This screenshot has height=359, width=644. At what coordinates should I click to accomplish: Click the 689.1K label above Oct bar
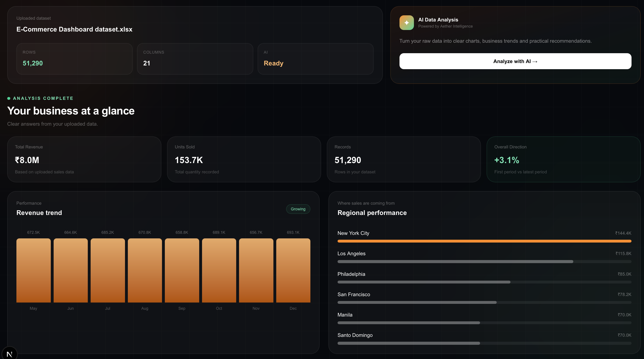219,232
